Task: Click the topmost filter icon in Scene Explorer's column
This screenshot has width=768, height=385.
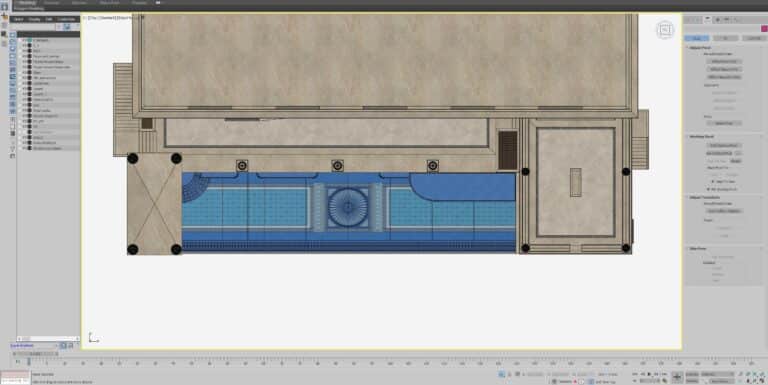Action: click(13, 35)
